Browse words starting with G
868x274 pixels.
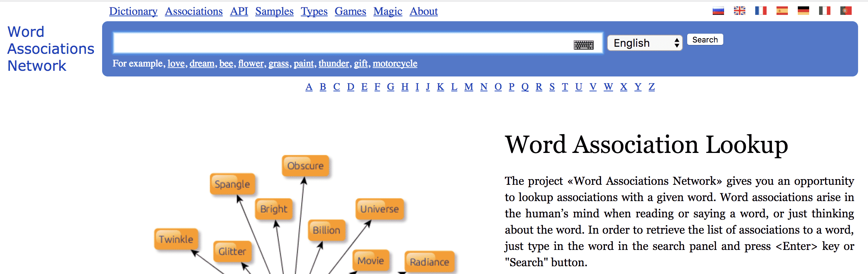tap(391, 87)
